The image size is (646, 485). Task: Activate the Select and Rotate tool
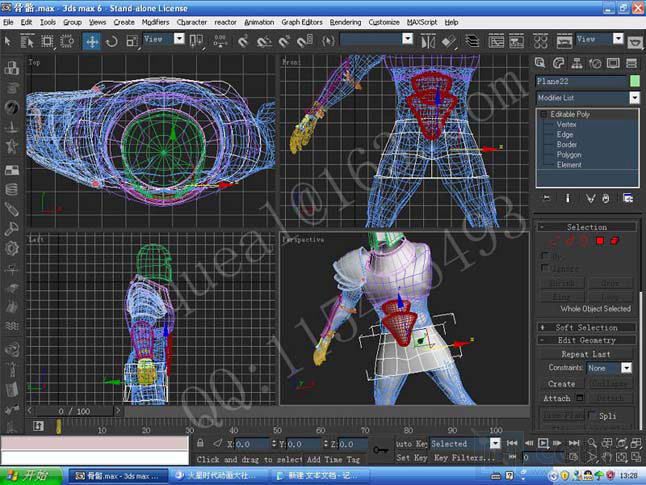(112, 41)
